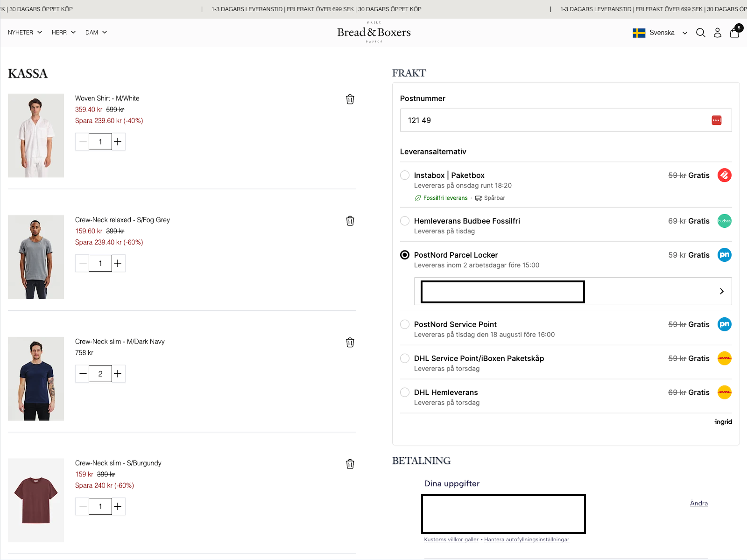
Task: Open Crew-Neck relaxed - S/Fog Grey link
Action: (122, 220)
